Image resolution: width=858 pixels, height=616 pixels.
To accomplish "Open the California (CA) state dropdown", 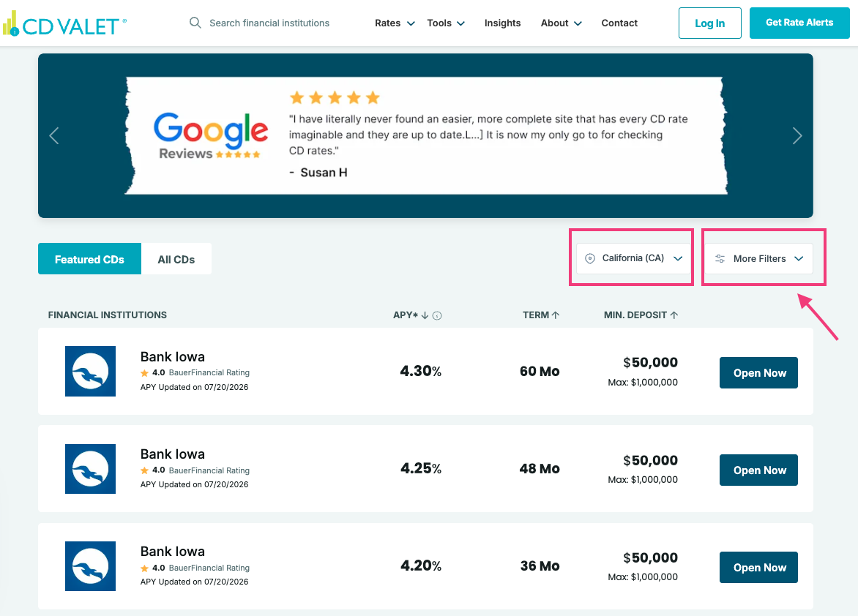I will coord(634,258).
